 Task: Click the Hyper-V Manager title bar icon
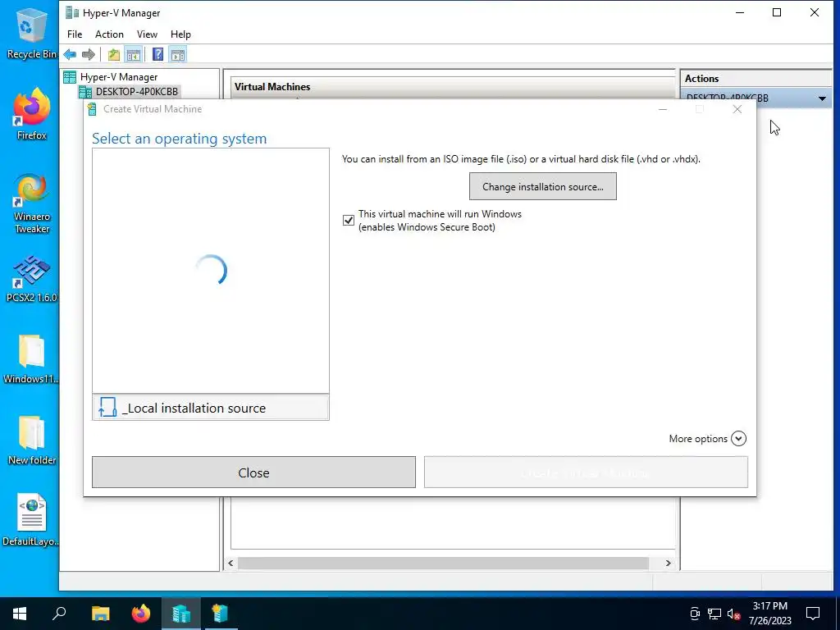click(x=72, y=13)
